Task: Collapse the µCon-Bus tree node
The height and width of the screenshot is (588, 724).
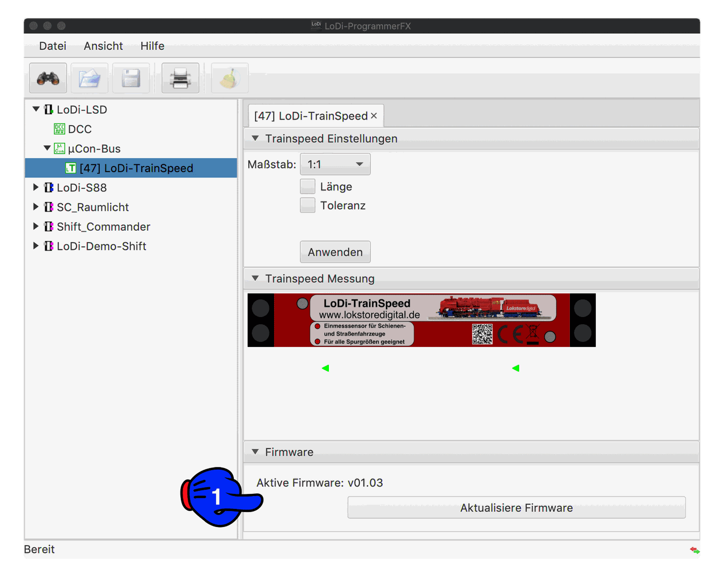Action: pyautogui.click(x=47, y=148)
